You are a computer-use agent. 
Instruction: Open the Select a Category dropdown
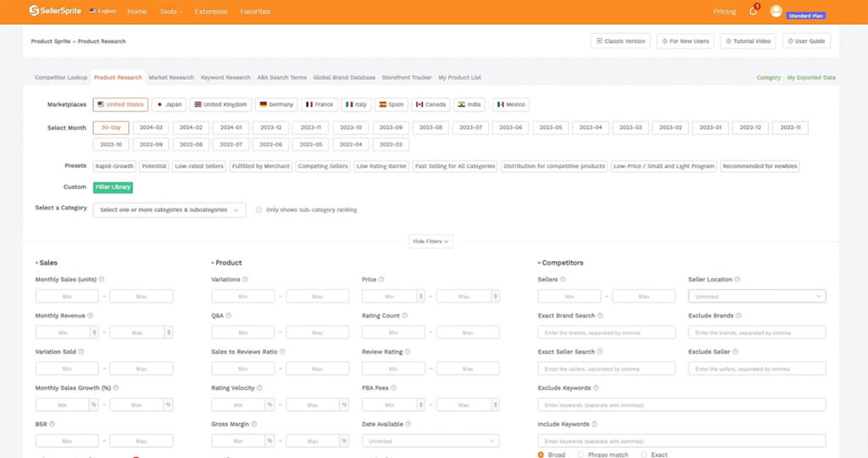(x=170, y=209)
